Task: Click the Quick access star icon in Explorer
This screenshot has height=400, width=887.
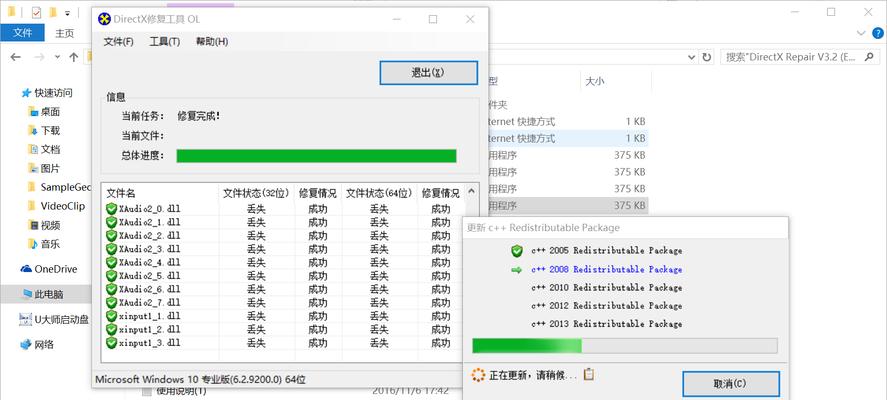Action: click(26, 93)
